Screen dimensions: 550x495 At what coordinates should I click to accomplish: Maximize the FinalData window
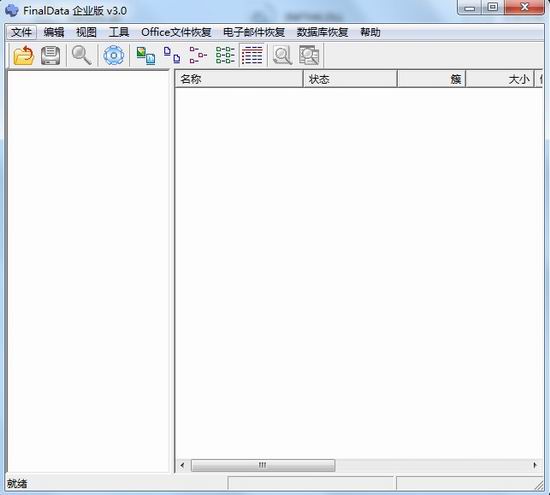click(493, 7)
